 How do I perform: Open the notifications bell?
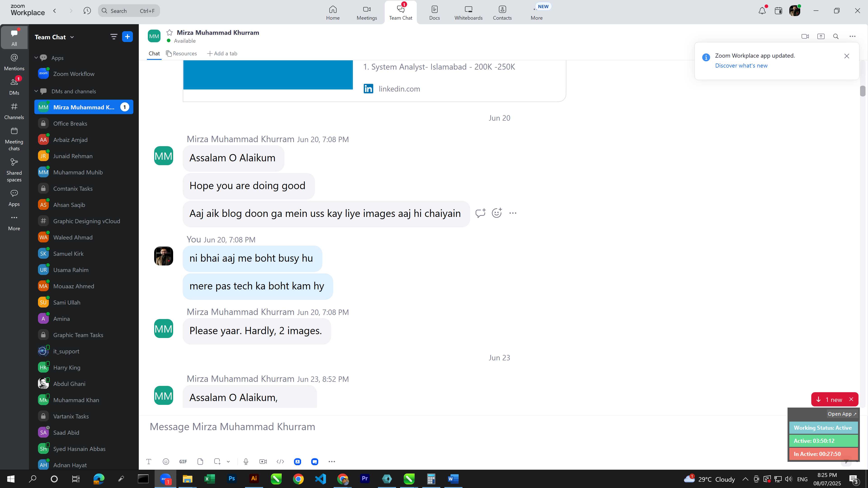click(x=762, y=11)
